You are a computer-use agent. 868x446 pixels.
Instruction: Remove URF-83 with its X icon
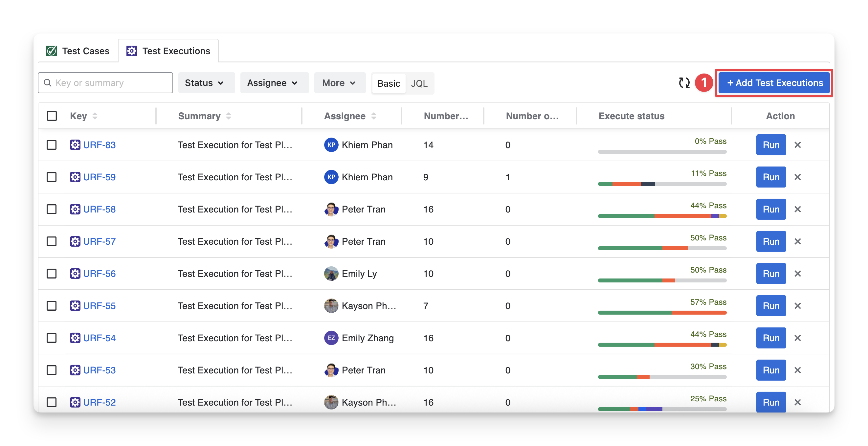tap(797, 145)
